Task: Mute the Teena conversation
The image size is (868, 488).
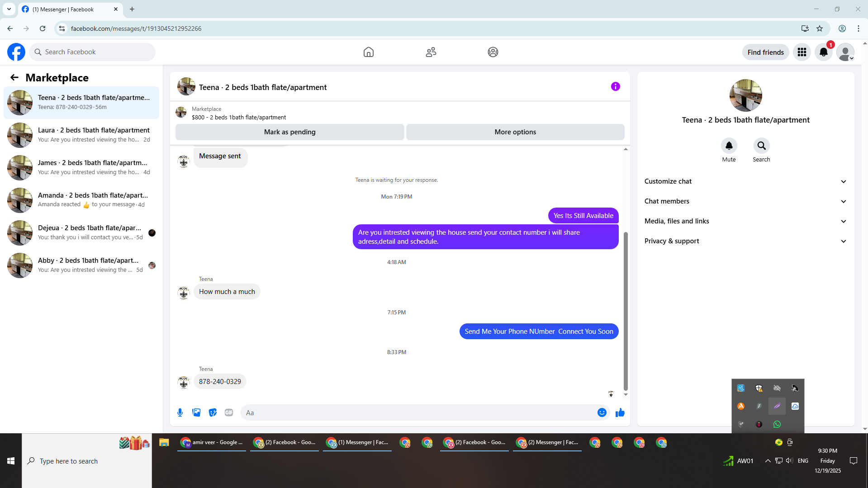Action: (x=729, y=146)
